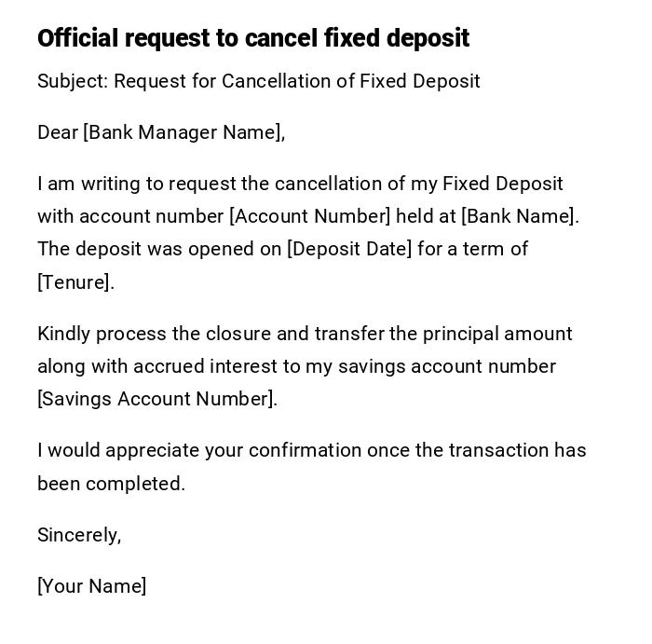Click the [Bank Name] placeholder
Viewport: 652px width, 644px height.
point(519,216)
